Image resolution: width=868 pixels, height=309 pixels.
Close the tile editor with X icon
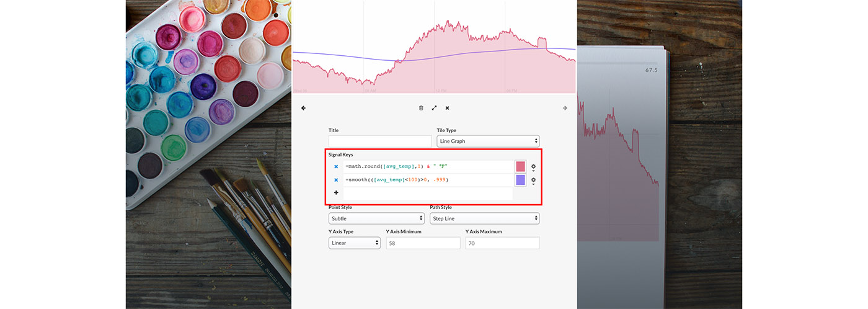447,108
